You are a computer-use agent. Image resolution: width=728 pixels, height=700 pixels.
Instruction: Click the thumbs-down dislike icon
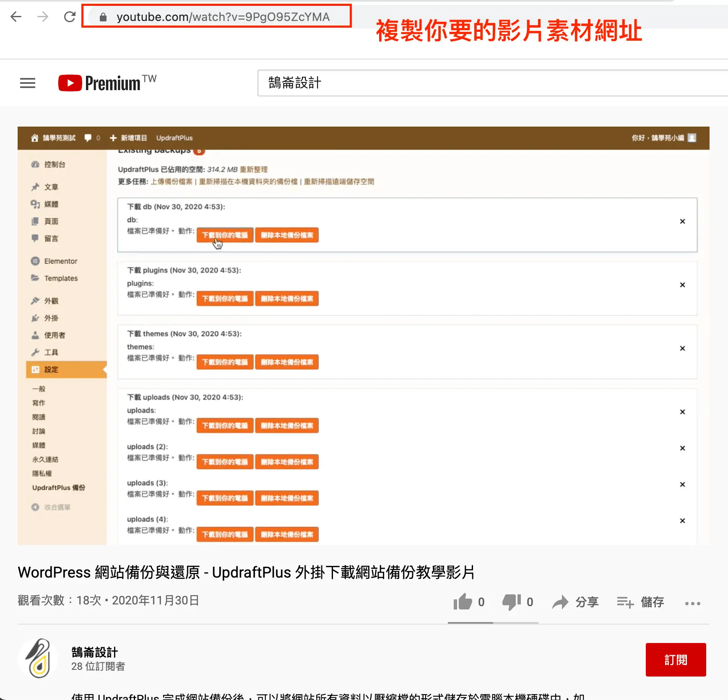coord(512,602)
